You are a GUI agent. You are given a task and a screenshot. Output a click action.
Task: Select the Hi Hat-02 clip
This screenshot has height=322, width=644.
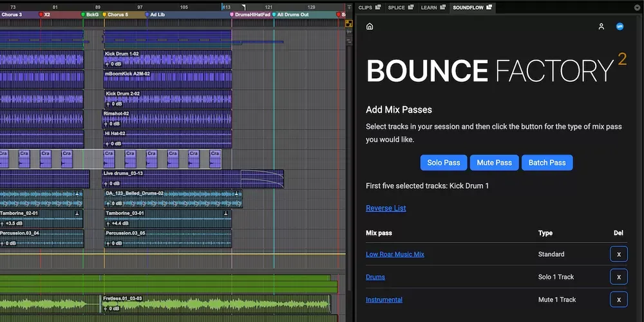(x=167, y=139)
